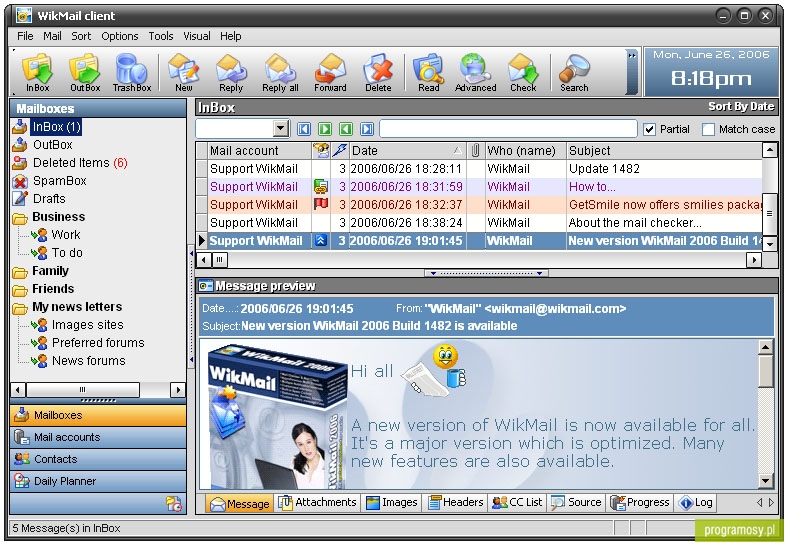Click the search text input field

(x=508, y=129)
